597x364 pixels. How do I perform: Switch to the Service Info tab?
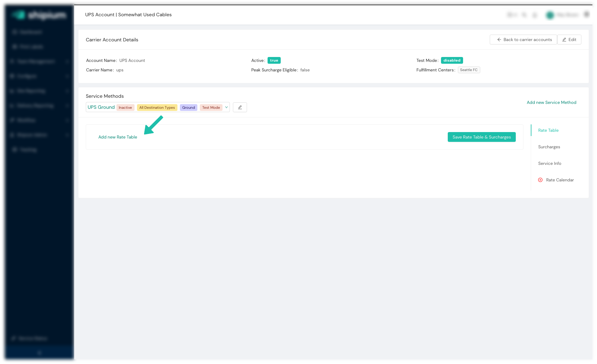pos(549,163)
